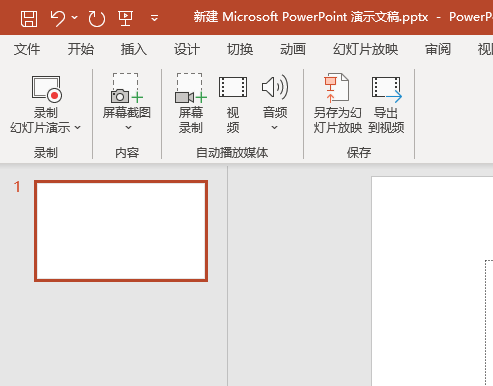Viewport: 493px width, 386px height.
Task: Open the 幻灯片放映 tab
Action: click(x=365, y=49)
